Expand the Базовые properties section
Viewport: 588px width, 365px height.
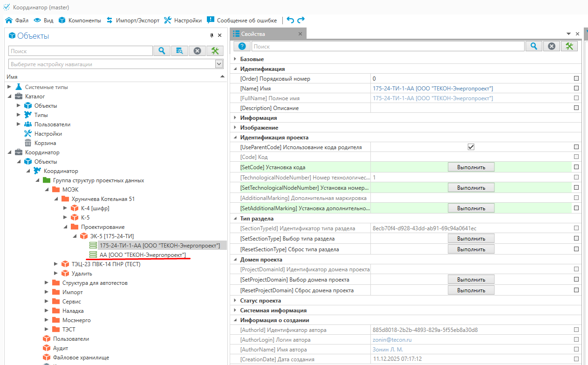pos(235,59)
